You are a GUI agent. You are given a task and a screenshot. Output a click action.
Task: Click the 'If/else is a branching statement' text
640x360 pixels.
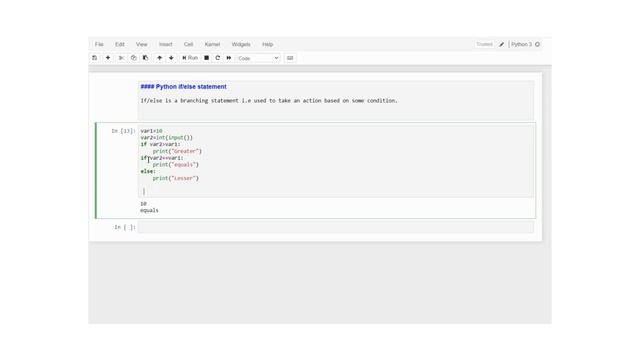pos(269,100)
